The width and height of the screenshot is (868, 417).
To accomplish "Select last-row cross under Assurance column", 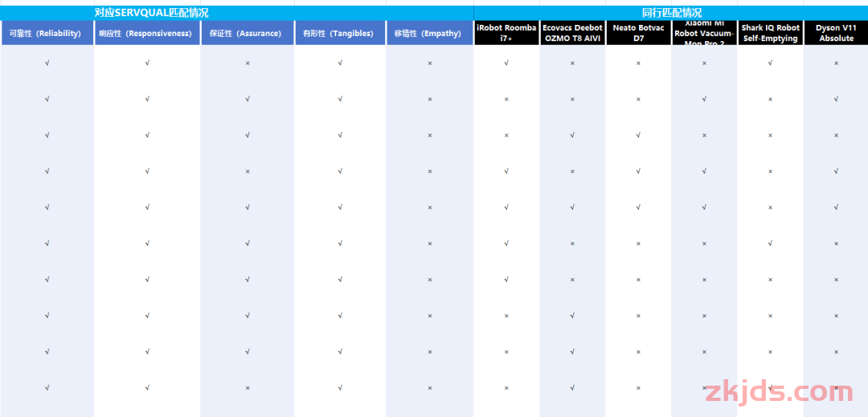I will click(248, 388).
